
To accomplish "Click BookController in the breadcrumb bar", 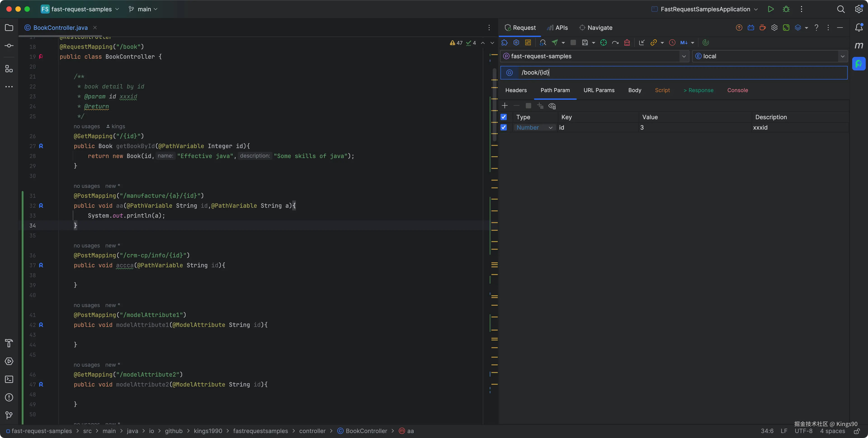I will (366, 431).
